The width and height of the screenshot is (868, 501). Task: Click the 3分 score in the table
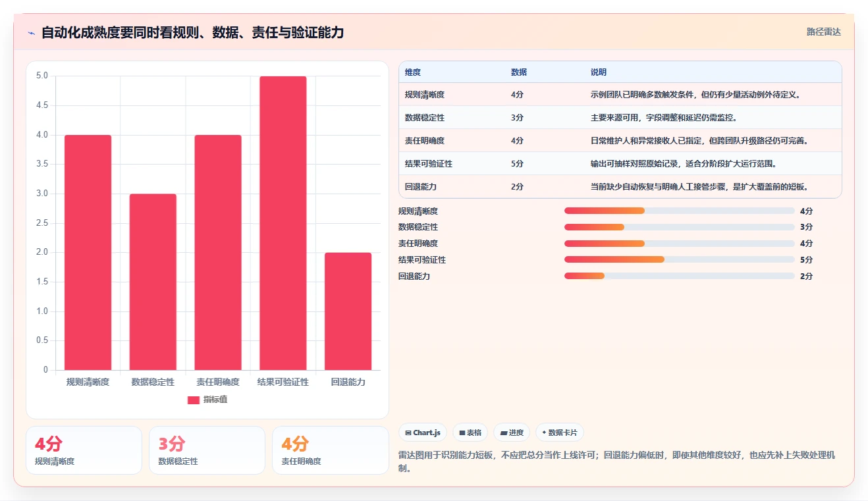[x=517, y=118]
